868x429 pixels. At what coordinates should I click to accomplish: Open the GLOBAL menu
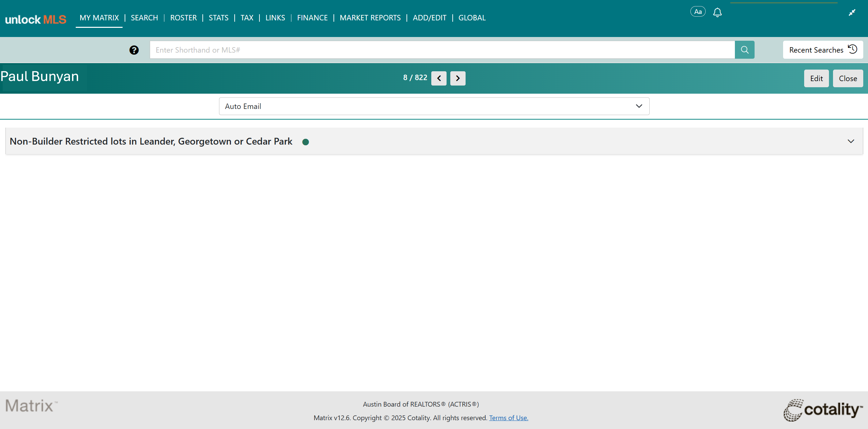click(x=472, y=18)
